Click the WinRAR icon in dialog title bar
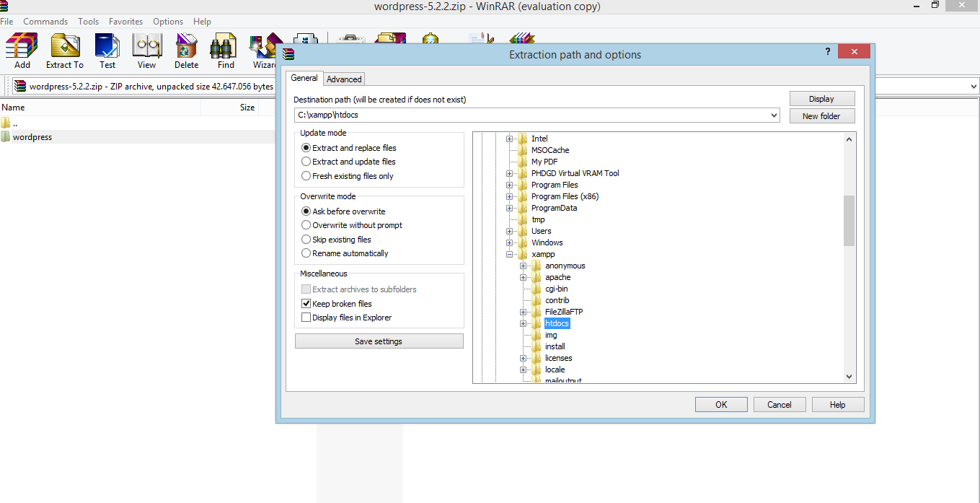980x503 pixels. [x=288, y=54]
